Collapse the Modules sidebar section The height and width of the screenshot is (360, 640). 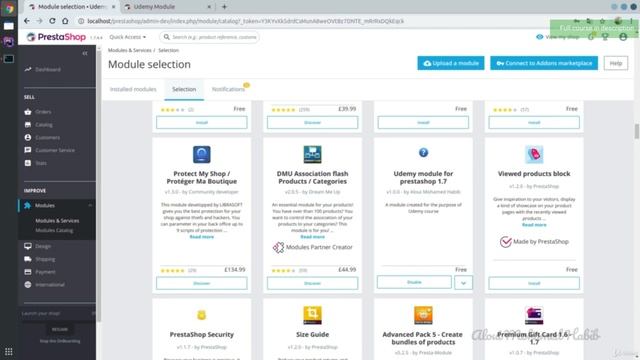pyautogui.click(x=90, y=205)
